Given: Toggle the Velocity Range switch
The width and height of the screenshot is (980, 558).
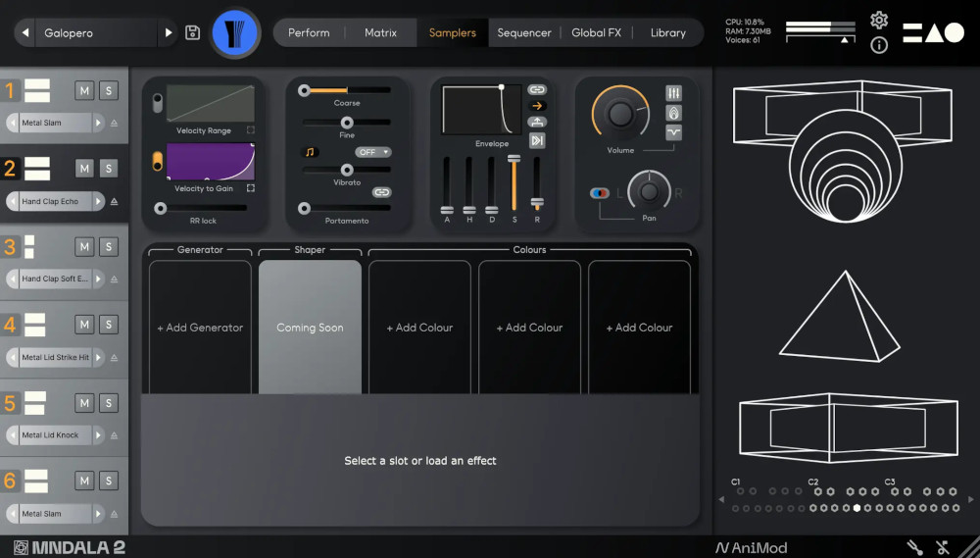Looking at the screenshot, I should [158, 103].
